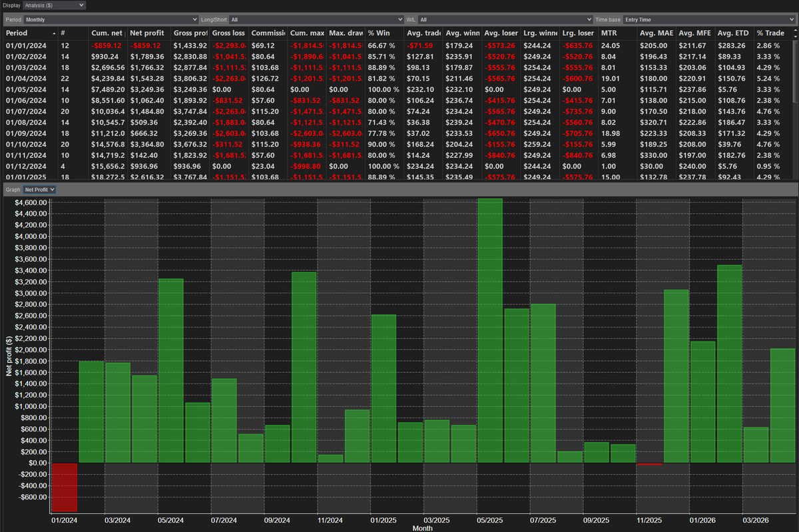The image size is (799, 532).
Task: Click the MTR column header
Action: point(618,33)
